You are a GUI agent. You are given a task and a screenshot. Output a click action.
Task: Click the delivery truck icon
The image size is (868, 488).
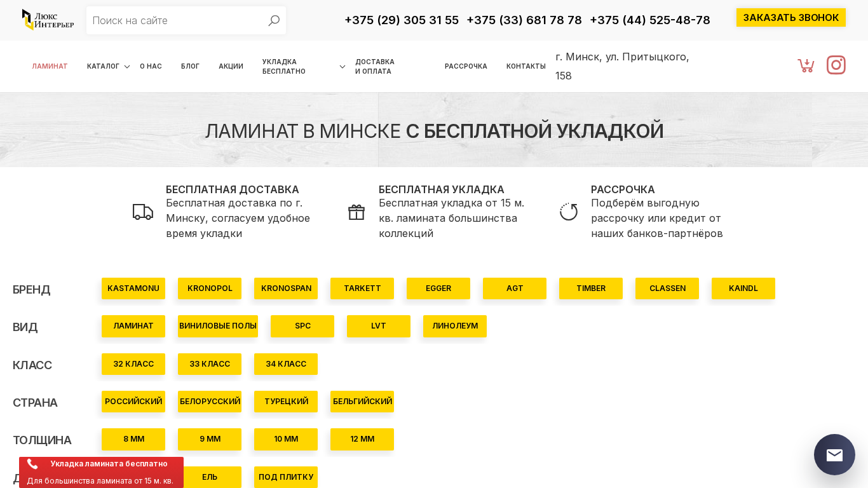pyautogui.click(x=143, y=212)
